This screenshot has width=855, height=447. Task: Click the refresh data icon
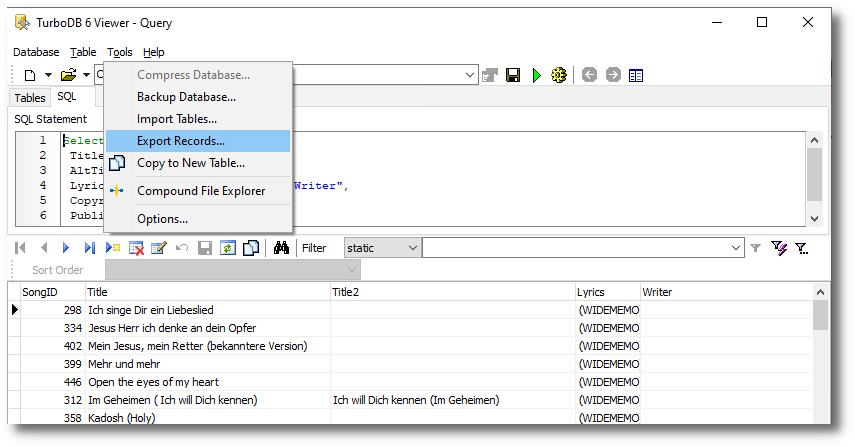(x=228, y=248)
